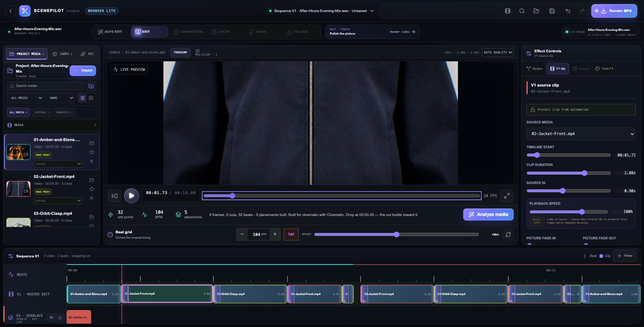Jump to sequence start button
The image size is (644, 327).
pyautogui.click(x=115, y=196)
